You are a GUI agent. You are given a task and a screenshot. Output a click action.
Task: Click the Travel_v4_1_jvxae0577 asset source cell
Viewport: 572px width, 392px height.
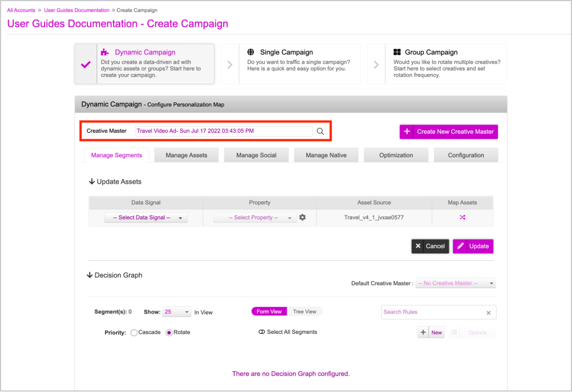[375, 217]
